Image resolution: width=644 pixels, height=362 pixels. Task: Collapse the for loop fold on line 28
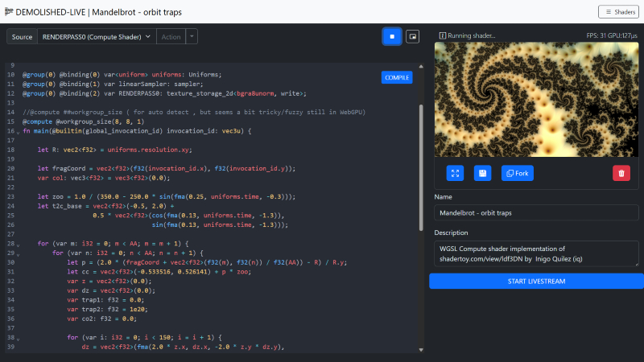click(18, 245)
